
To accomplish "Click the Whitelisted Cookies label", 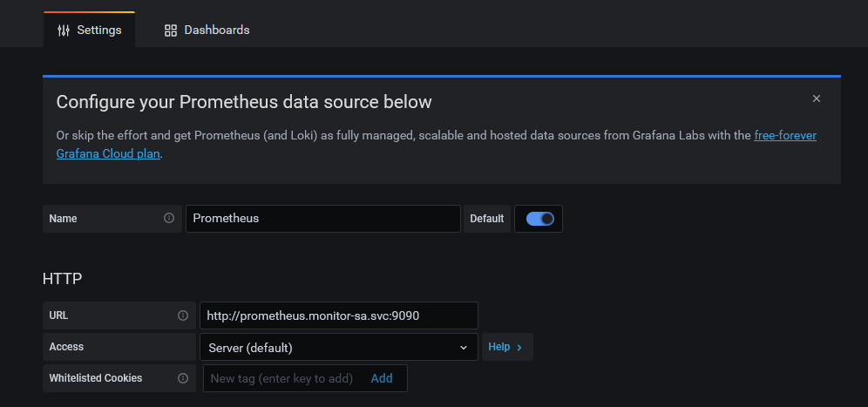I will [96, 378].
